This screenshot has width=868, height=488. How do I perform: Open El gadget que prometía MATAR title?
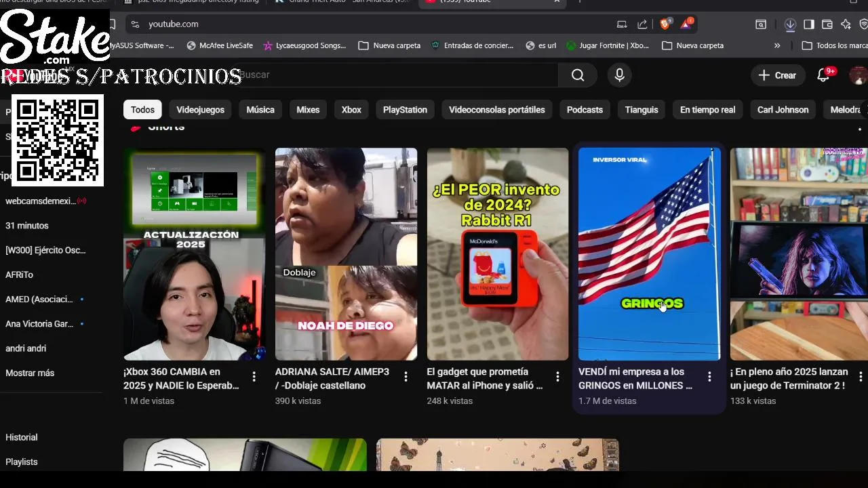pos(485,379)
